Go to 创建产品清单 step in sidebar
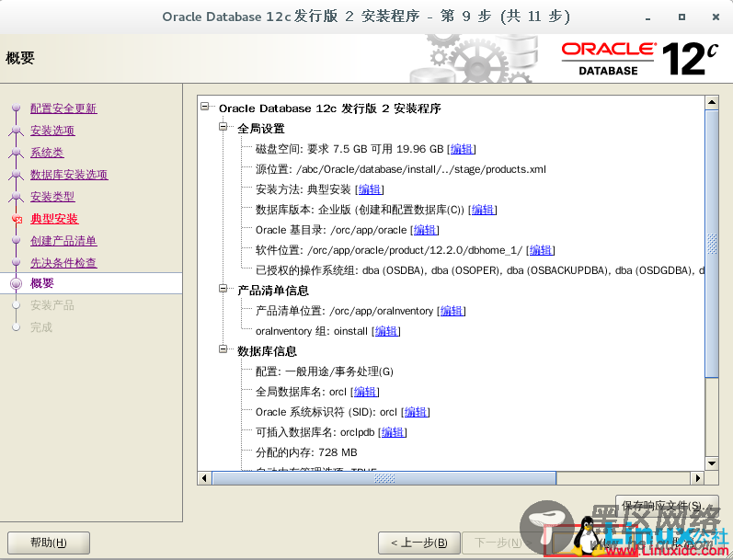This screenshot has height=560, width=733. coord(63,241)
